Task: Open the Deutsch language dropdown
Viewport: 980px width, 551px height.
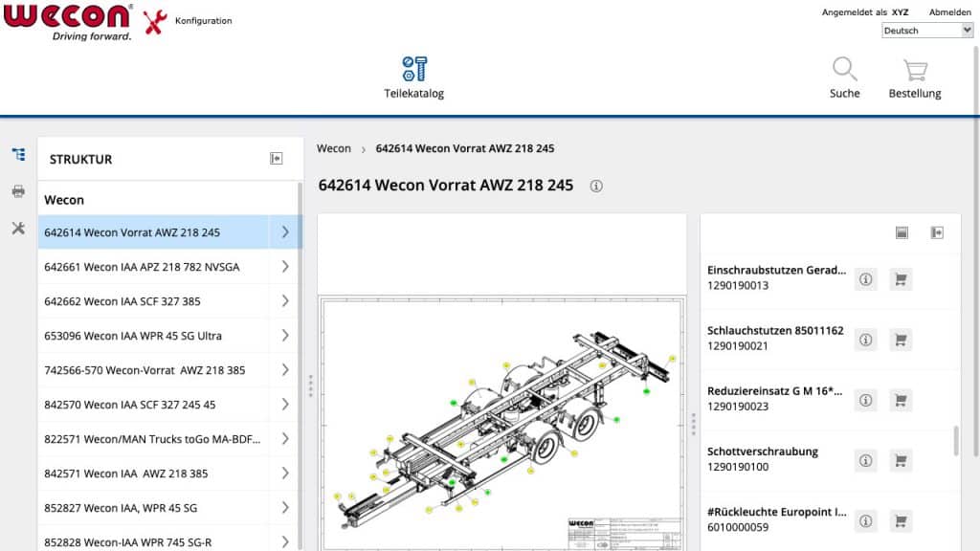Action: (x=927, y=30)
